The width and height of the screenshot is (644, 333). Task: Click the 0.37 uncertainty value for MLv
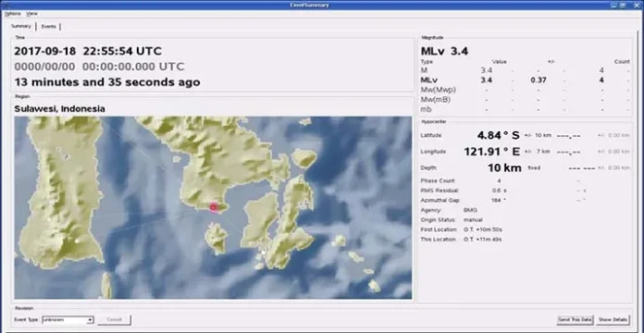point(538,80)
